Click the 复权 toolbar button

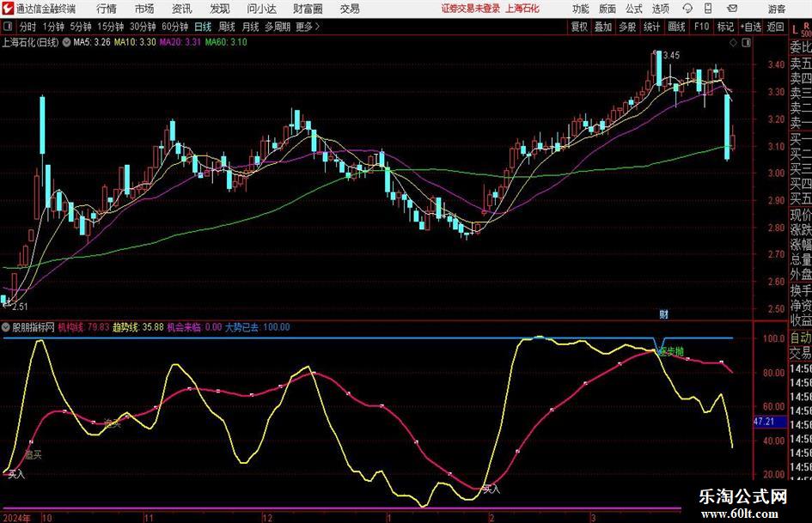click(x=579, y=27)
